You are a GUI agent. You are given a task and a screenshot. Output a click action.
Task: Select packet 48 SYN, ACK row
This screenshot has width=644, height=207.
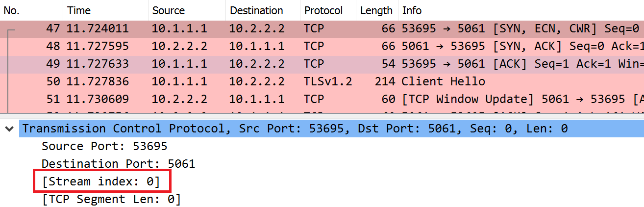click(x=322, y=46)
